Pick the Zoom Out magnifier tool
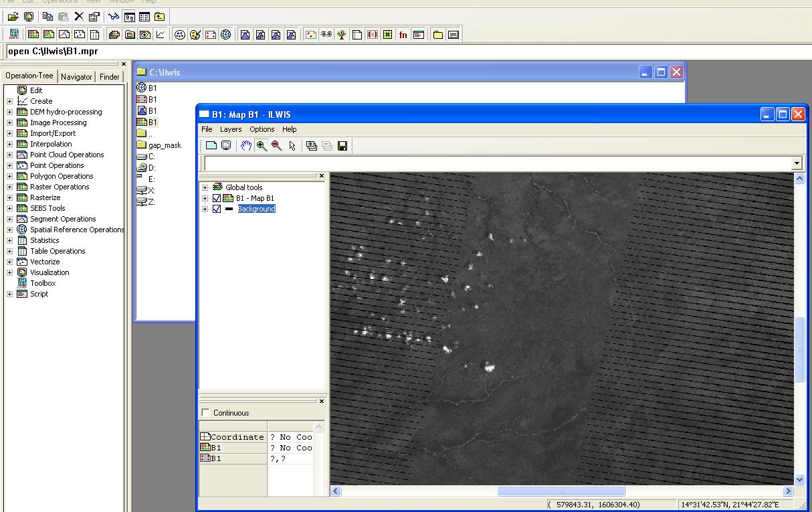Viewport: 812px width, 512px height. click(x=276, y=146)
